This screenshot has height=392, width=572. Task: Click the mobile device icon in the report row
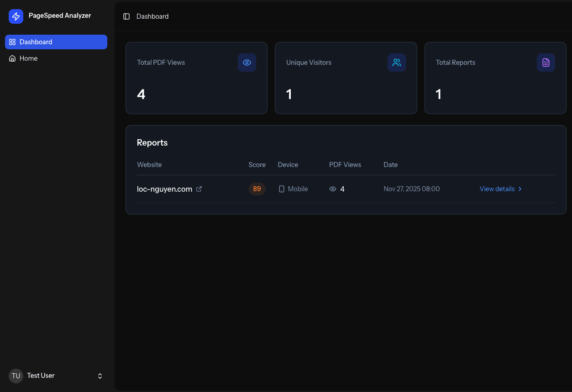tap(281, 188)
